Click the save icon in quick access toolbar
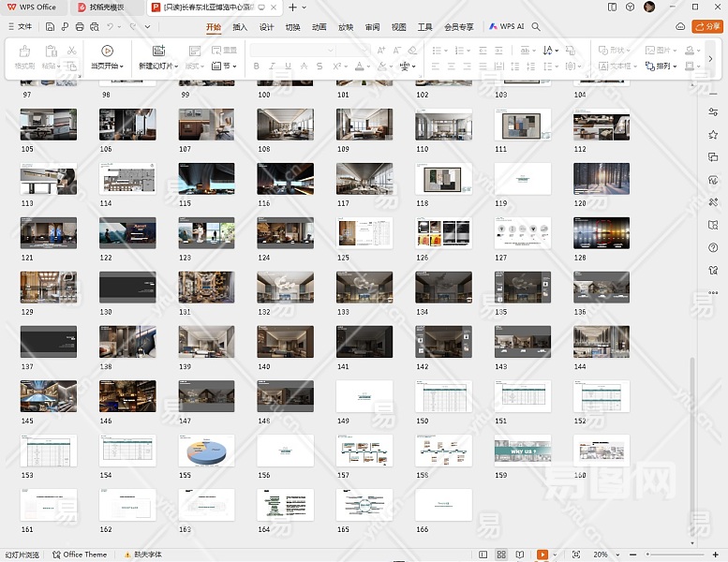The height and width of the screenshot is (562, 728). (50, 27)
